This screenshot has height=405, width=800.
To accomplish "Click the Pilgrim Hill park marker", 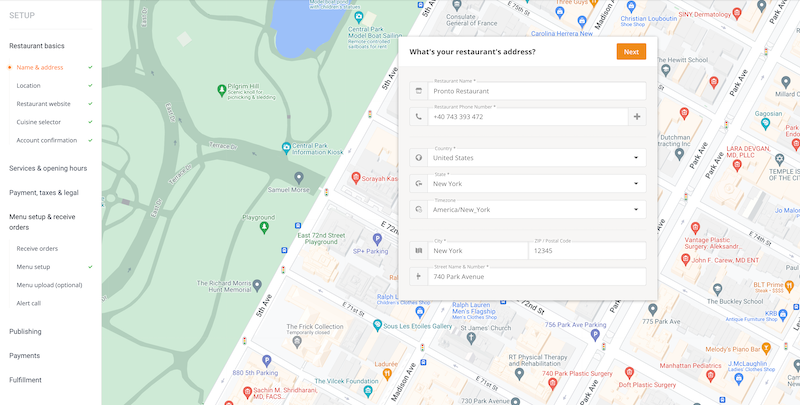I will click(221, 90).
